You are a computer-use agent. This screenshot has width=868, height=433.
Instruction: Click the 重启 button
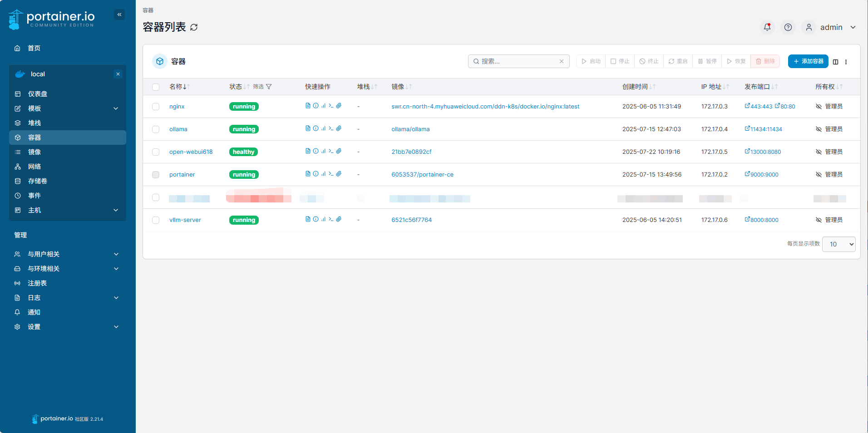pyautogui.click(x=678, y=61)
